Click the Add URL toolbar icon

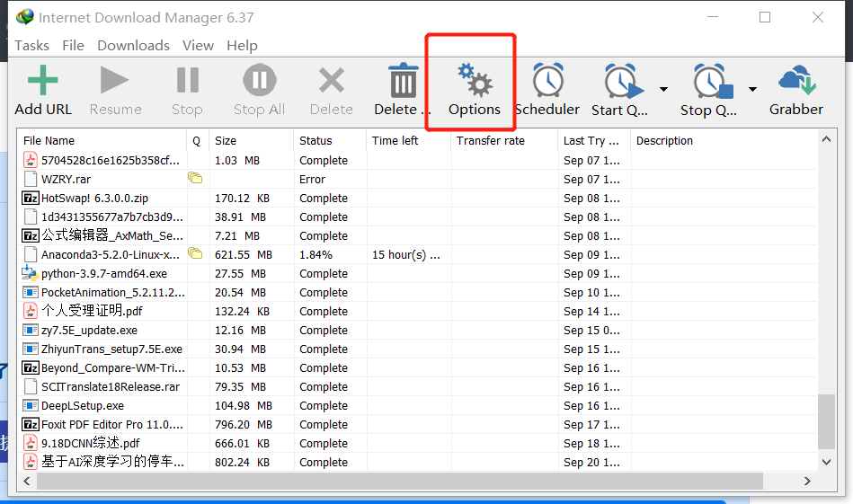42,81
